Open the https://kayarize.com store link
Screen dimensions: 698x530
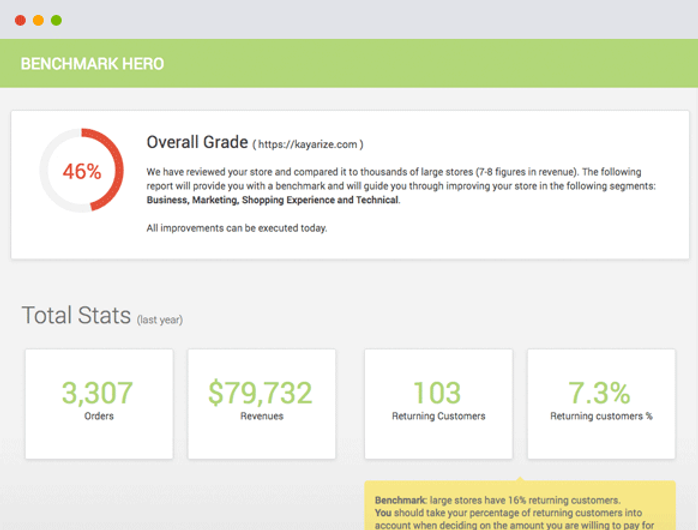pyautogui.click(x=308, y=145)
